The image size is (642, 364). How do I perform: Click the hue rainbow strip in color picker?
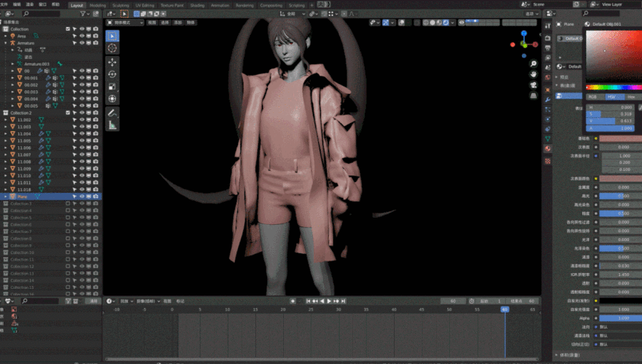point(614,87)
